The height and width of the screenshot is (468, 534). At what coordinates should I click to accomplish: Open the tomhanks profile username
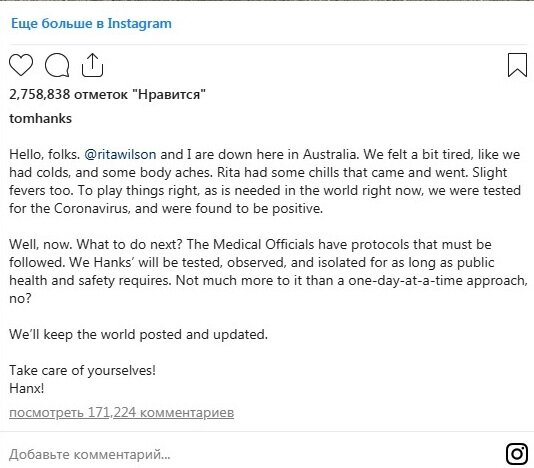[41, 119]
